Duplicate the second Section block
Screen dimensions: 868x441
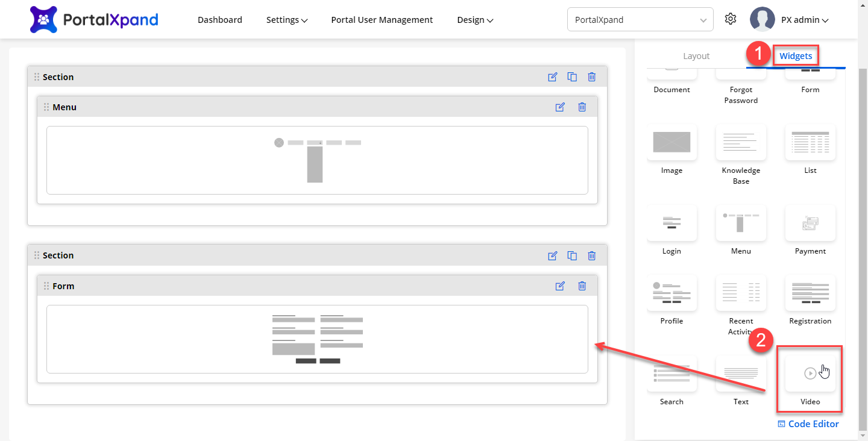572,255
